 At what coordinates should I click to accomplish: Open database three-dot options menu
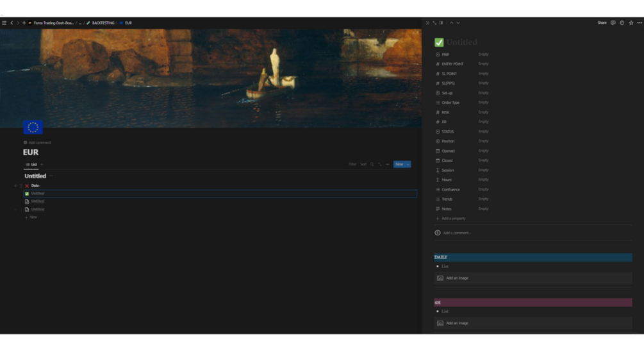[x=387, y=164]
